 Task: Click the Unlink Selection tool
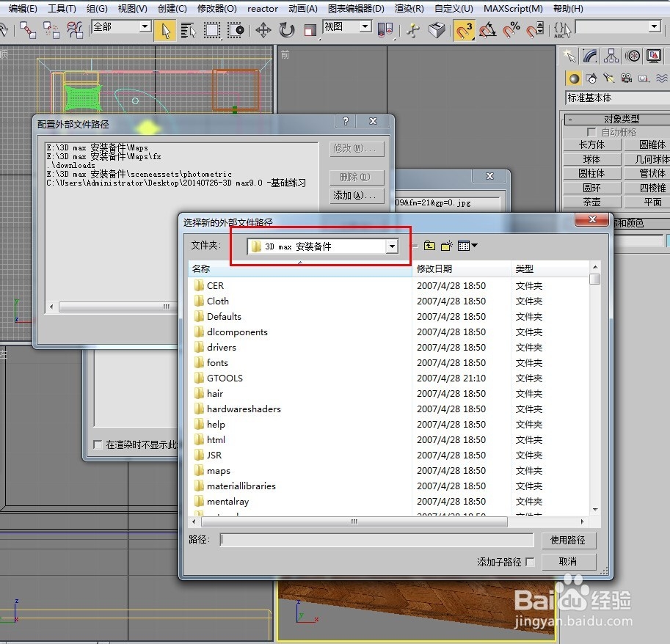(51, 30)
